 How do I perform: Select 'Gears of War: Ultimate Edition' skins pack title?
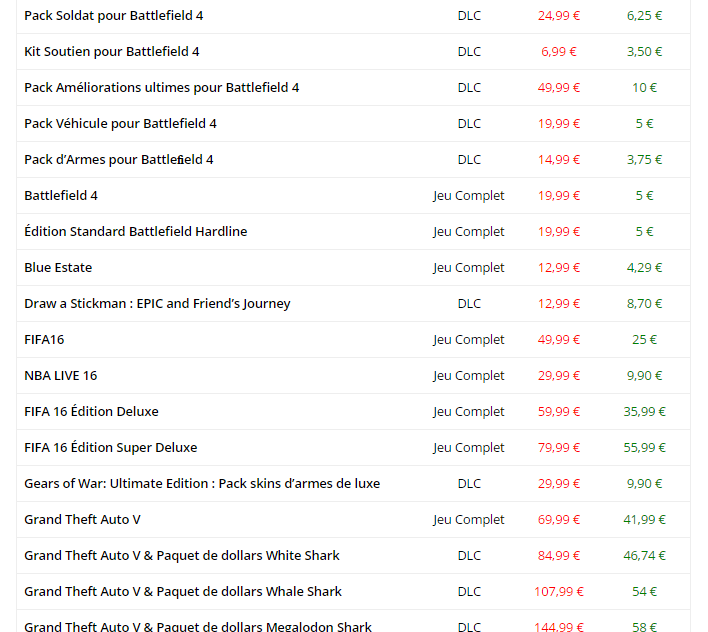click(x=202, y=483)
